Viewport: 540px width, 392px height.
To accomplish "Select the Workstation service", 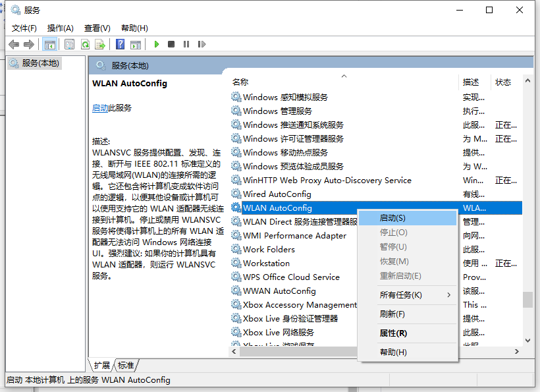I will point(294,263).
